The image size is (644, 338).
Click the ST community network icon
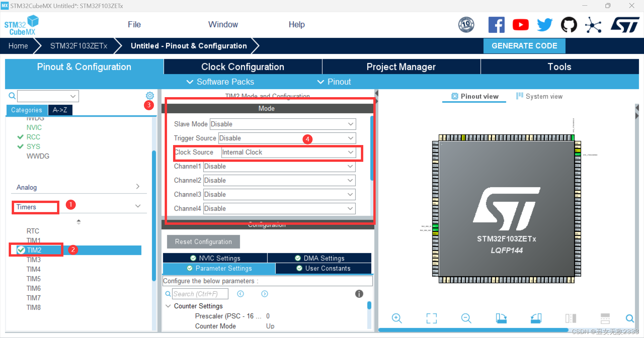tap(593, 25)
